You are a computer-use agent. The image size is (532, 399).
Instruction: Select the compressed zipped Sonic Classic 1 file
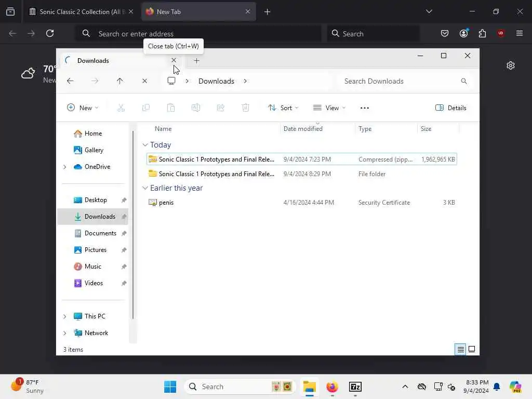pos(302,159)
